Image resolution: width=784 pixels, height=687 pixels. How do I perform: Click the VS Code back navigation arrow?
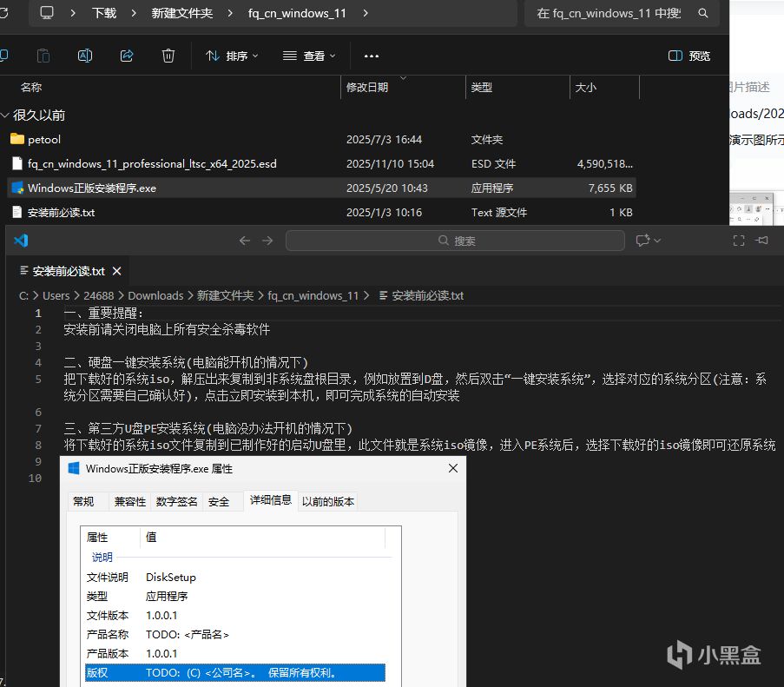245,241
